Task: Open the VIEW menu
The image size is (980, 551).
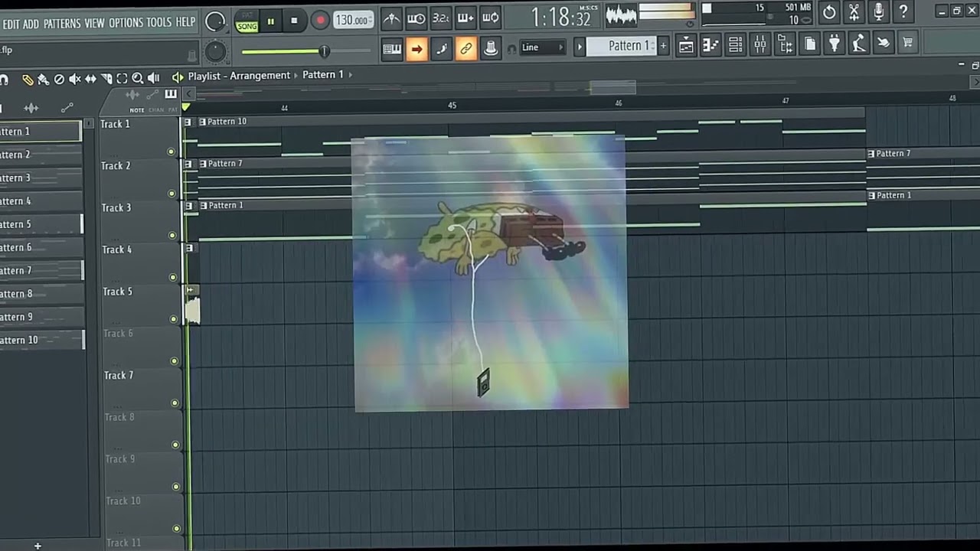Action: (95, 24)
